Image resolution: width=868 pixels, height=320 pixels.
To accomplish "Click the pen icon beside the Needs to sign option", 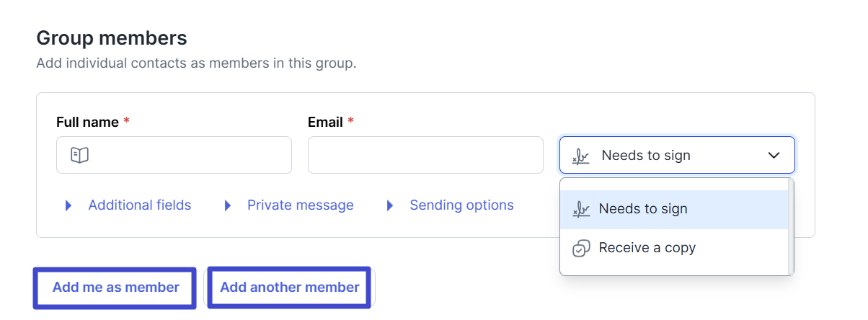I will click(x=580, y=209).
